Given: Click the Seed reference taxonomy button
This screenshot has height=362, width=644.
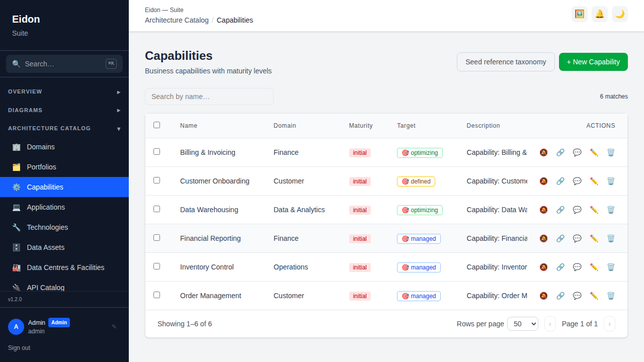Looking at the screenshot, I should (x=506, y=62).
